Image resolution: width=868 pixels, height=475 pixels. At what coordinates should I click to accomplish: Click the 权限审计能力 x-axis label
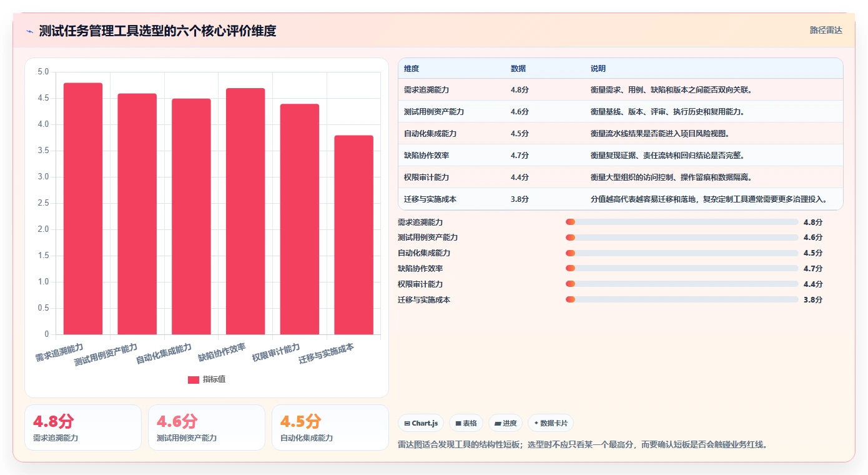276,352
